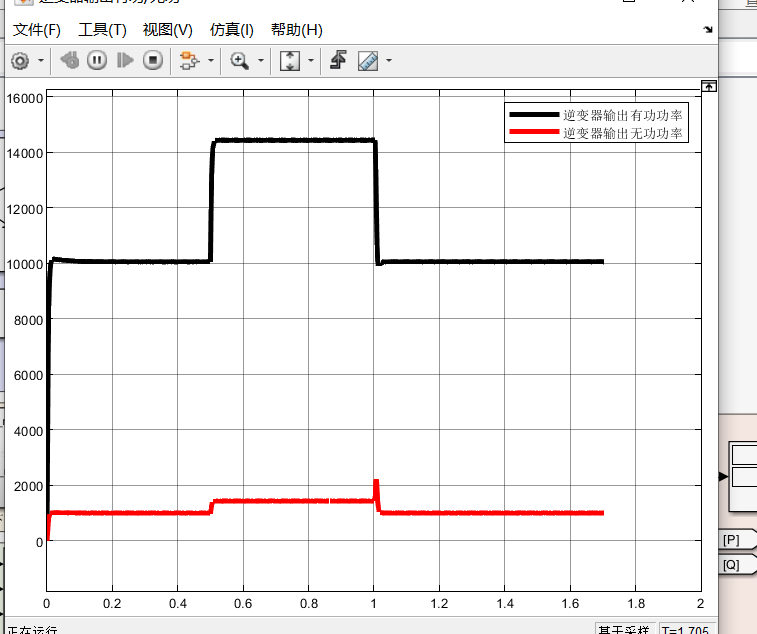Image resolution: width=757 pixels, height=634 pixels.
Task: Pause the running simulation
Action: click(x=97, y=60)
